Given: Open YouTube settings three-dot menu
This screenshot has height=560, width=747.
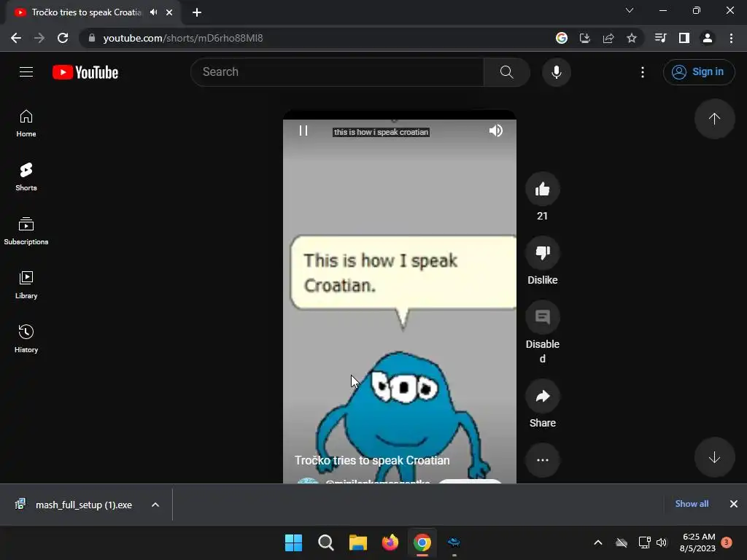Looking at the screenshot, I should click(x=642, y=72).
